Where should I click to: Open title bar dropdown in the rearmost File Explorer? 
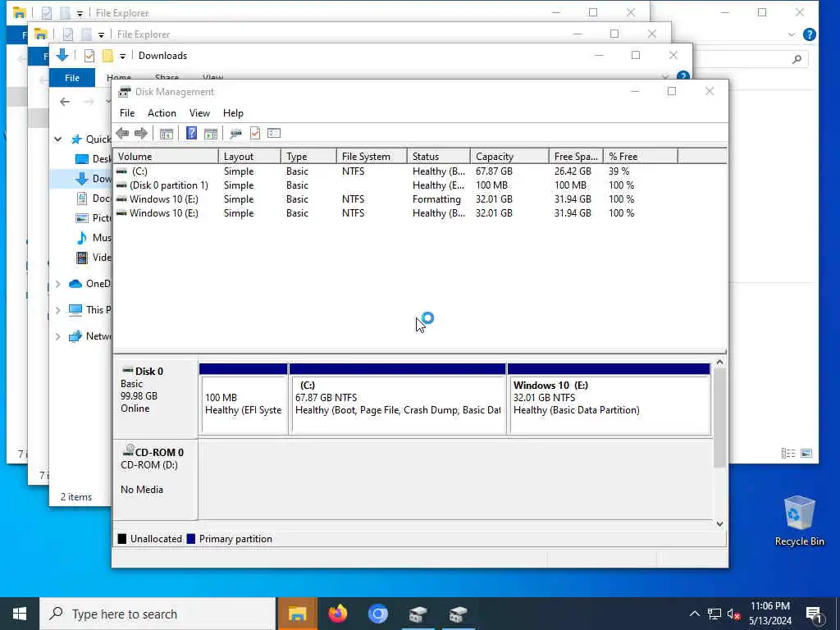coord(80,13)
